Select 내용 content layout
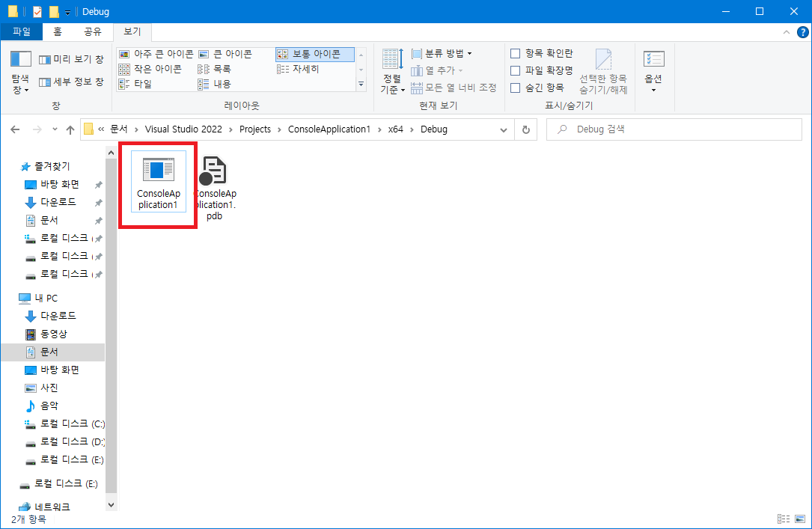 click(x=214, y=84)
